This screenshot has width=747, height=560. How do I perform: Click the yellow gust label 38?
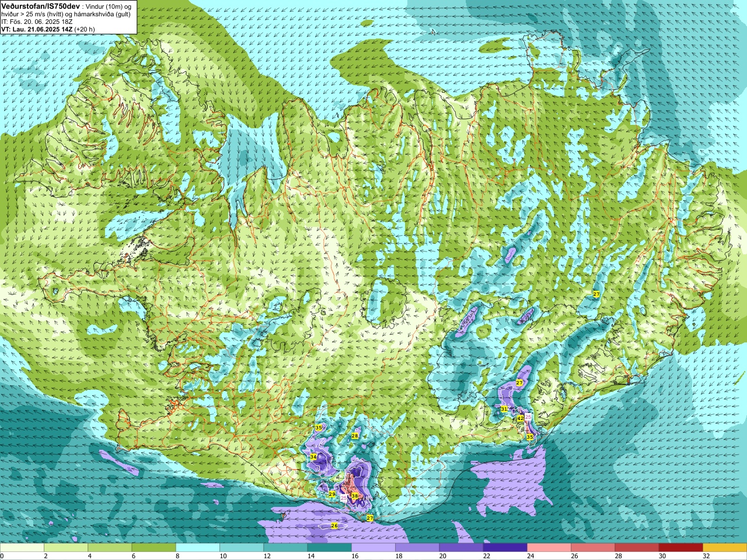(x=354, y=496)
